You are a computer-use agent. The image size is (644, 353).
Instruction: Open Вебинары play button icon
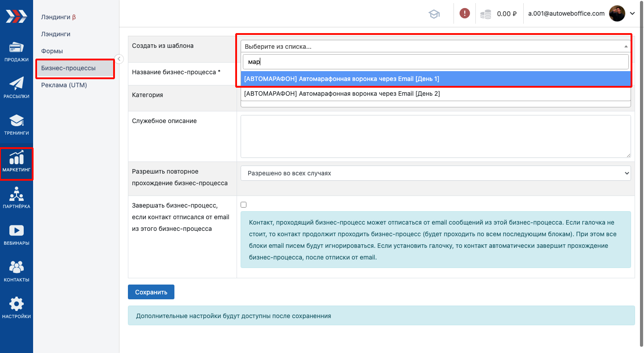click(17, 234)
